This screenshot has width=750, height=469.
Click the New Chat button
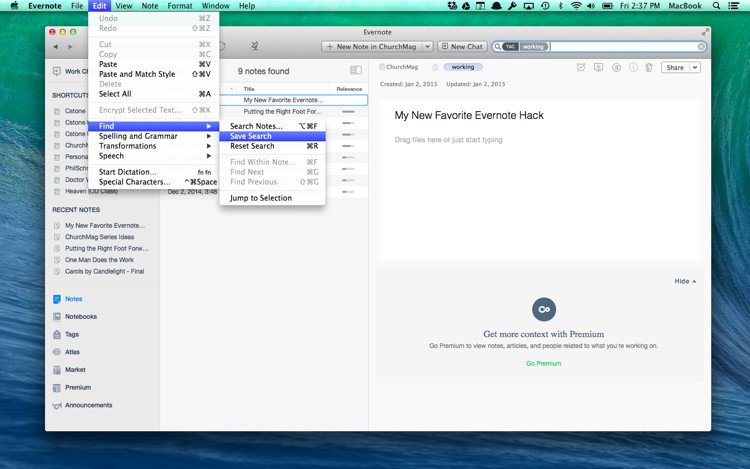(x=462, y=46)
